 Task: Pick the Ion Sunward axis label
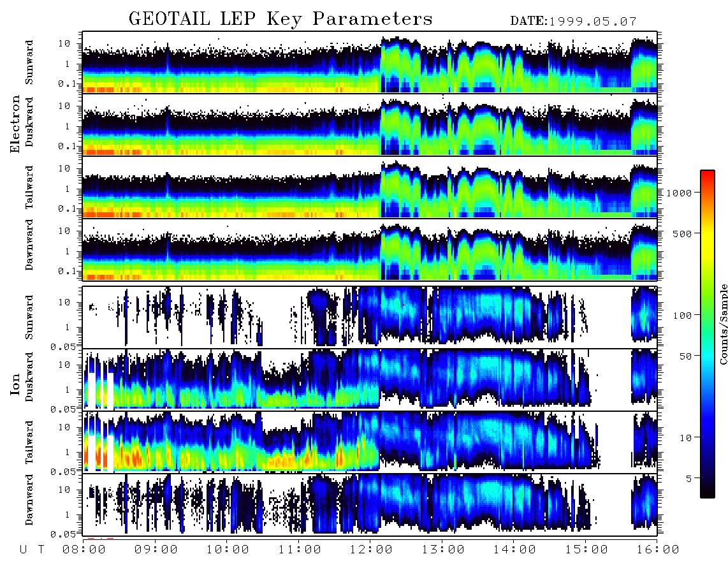[x=29, y=317]
